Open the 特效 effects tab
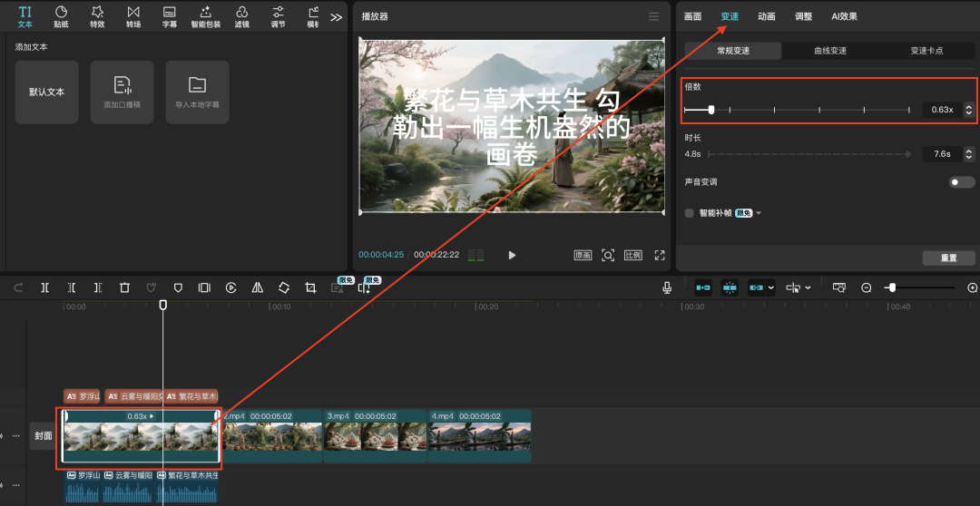 97,17
